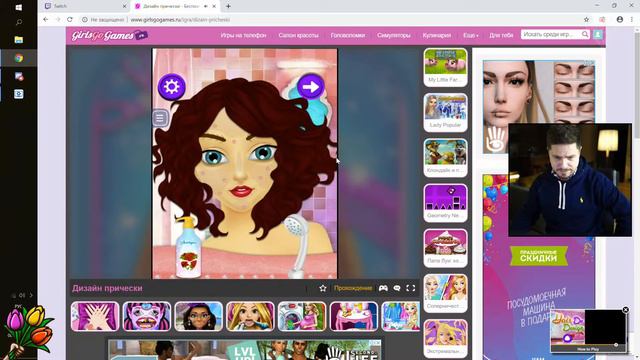Click the GirlsGoGames logo
640x360 pixels.
pyautogui.click(x=109, y=36)
